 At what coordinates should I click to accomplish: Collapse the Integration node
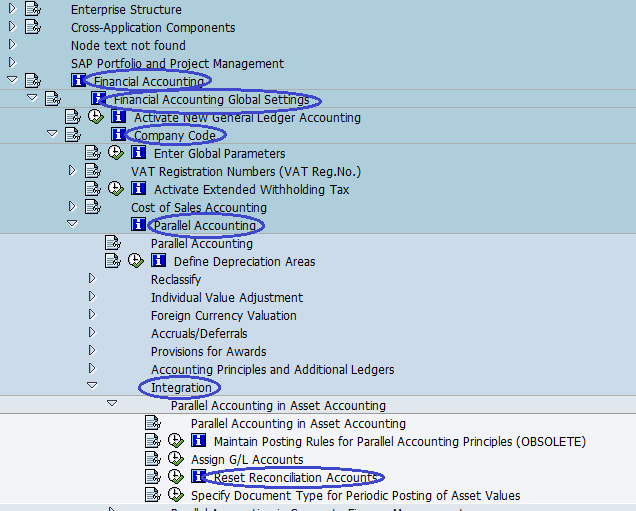click(x=92, y=385)
